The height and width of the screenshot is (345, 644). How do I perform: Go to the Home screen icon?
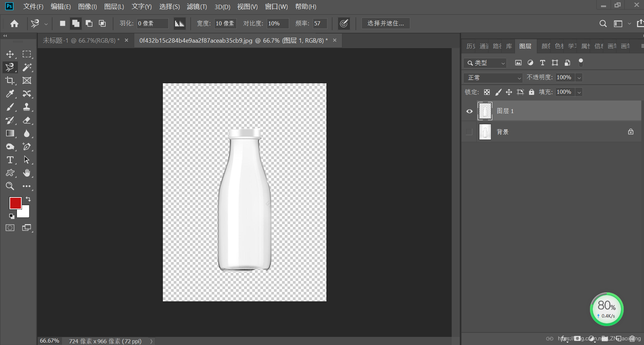tap(14, 23)
